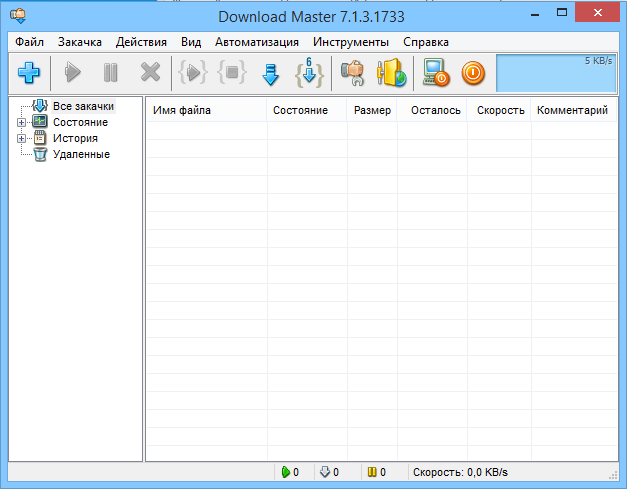Open the Файл menu
Viewport: 627px width, 489px height.
click(29, 42)
